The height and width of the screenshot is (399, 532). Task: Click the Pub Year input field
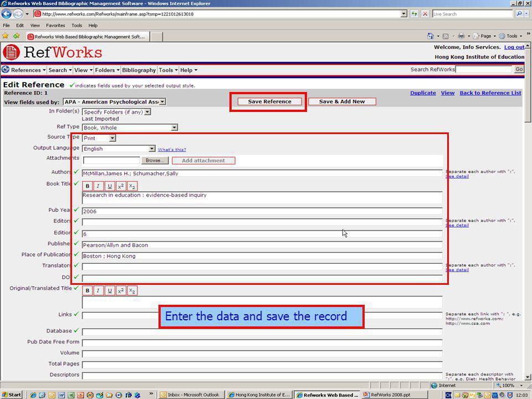262,211
